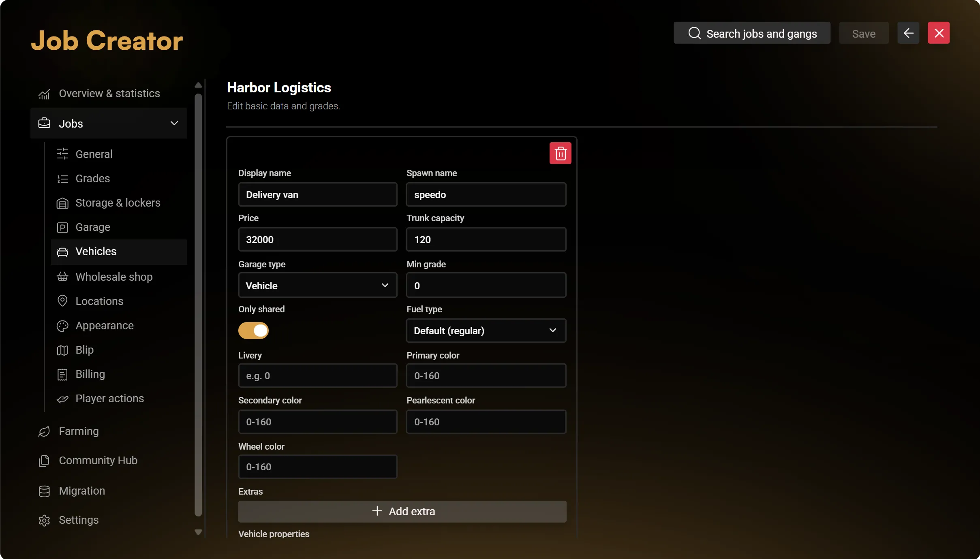The height and width of the screenshot is (559, 980).
Task: Click the sidebar scroll up arrow
Action: (198, 85)
